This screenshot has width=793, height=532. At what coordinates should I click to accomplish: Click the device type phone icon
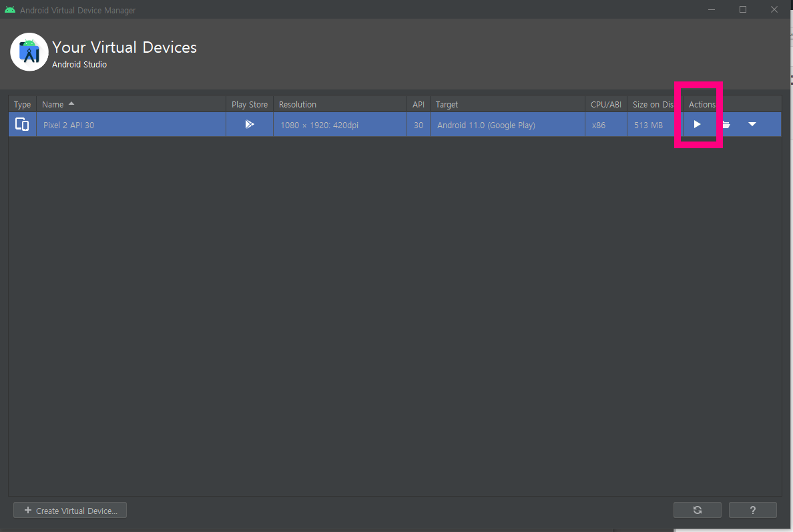pyautogui.click(x=22, y=124)
